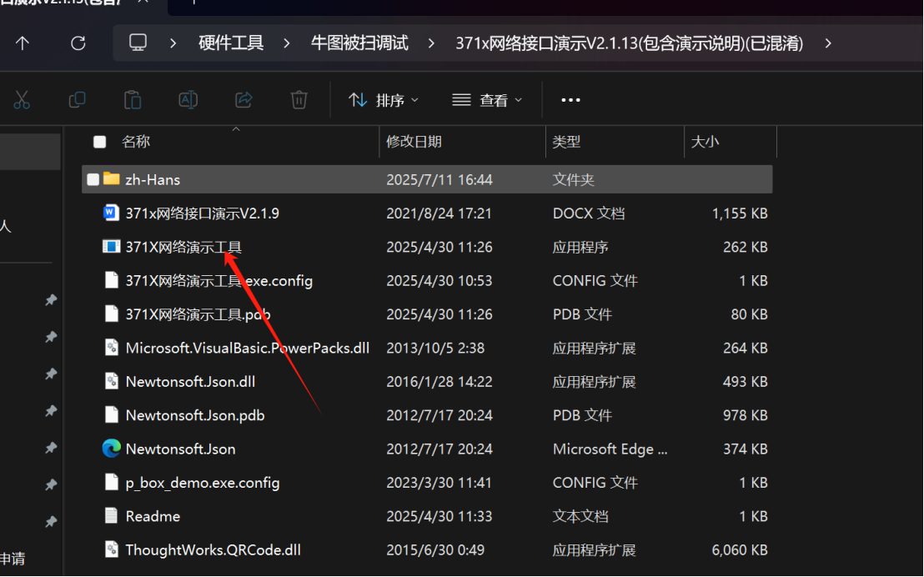Click the Delete trash icon
The width and height of the screenshot is (924, 577).
point(299,99)
